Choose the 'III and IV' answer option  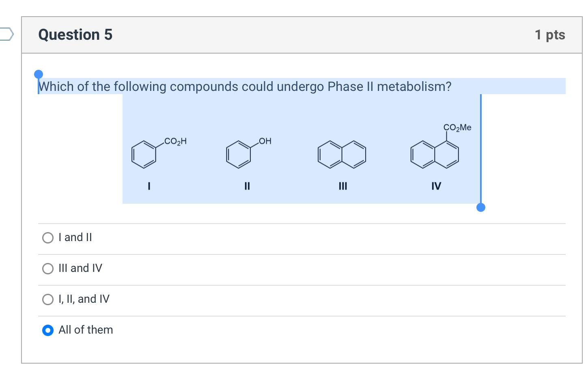(x=48, y=268)
